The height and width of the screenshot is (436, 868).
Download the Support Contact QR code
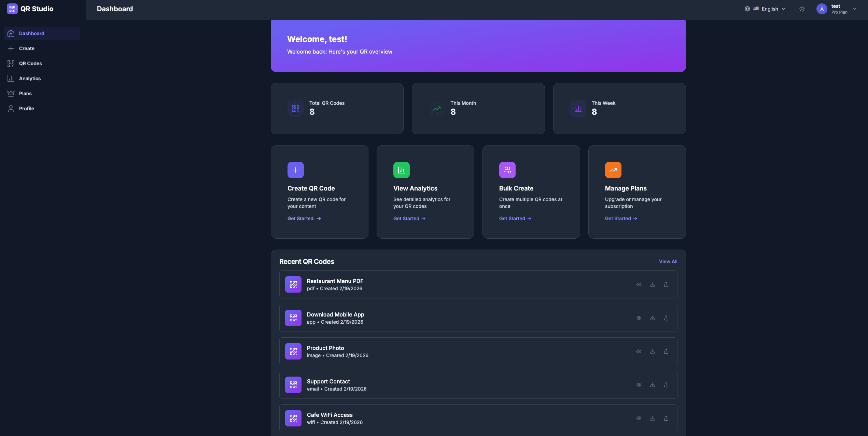652,385
